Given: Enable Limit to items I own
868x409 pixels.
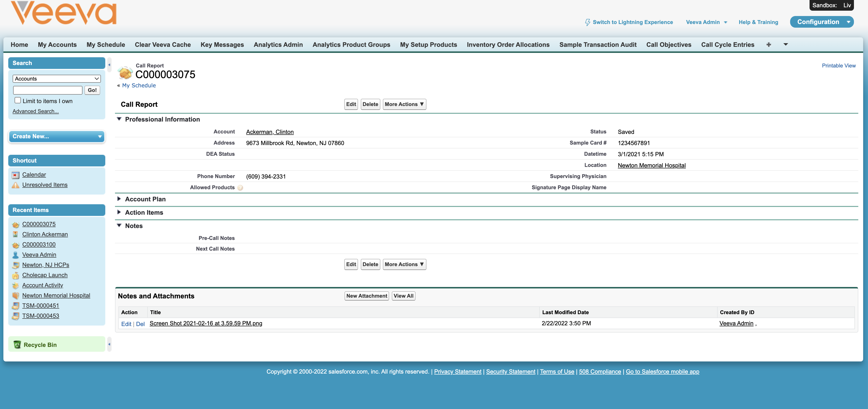Looking at the screenshot, I should pos(18,100).
